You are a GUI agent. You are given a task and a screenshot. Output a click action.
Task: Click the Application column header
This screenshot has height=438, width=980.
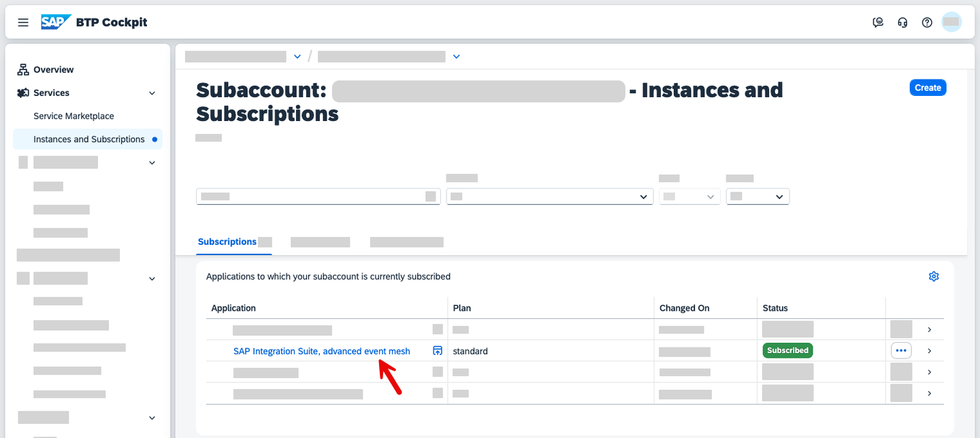[233, 308]
